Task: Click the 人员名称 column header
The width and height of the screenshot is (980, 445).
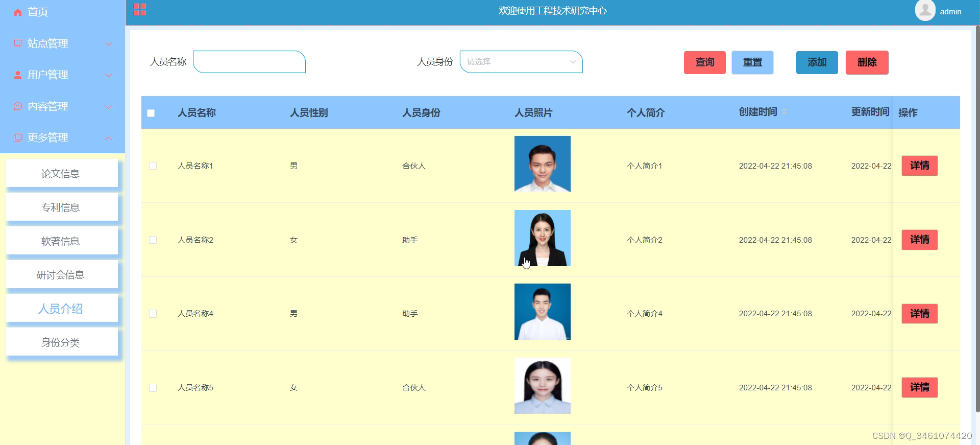Action: click(197, 113)
